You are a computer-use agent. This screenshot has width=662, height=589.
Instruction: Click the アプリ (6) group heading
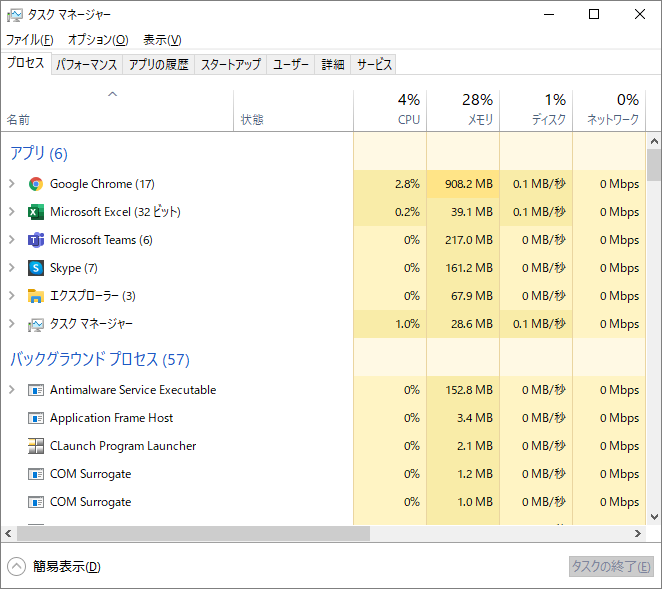pyautogui.click(x=38, y=154)
